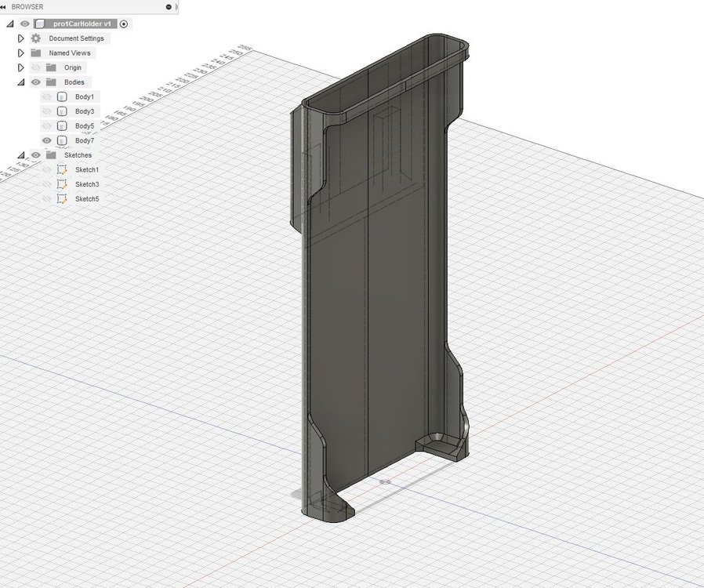The width and height of the screenshot is (704, 588).
Task: Collapse the Browser panel with double-arrow icon
Action: tap(5, 6)
